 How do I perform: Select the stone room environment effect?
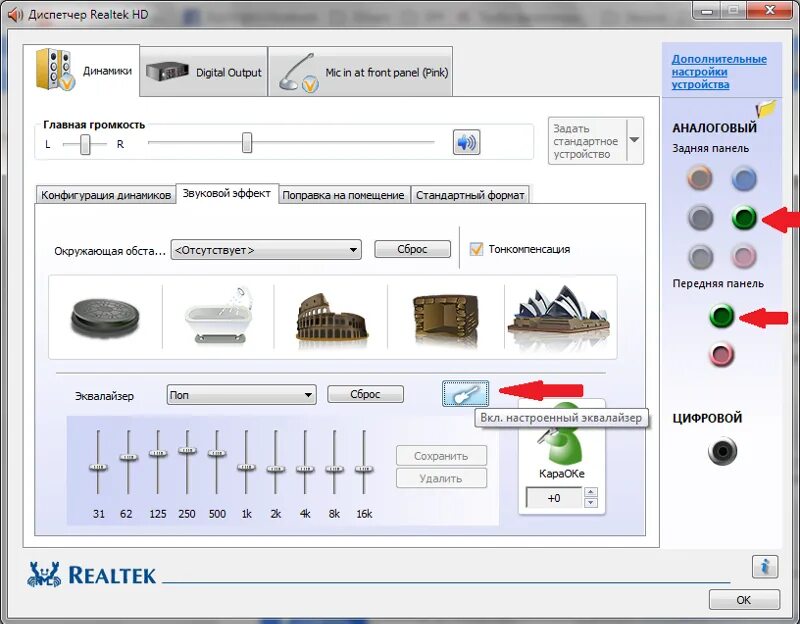click(x=445, y=318)
